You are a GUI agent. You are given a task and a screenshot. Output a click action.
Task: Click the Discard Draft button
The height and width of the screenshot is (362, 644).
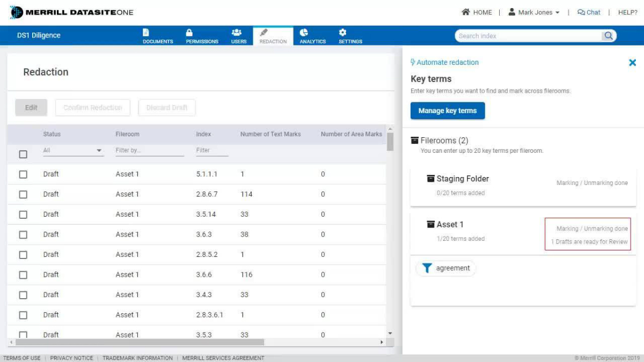click(167, 108)
